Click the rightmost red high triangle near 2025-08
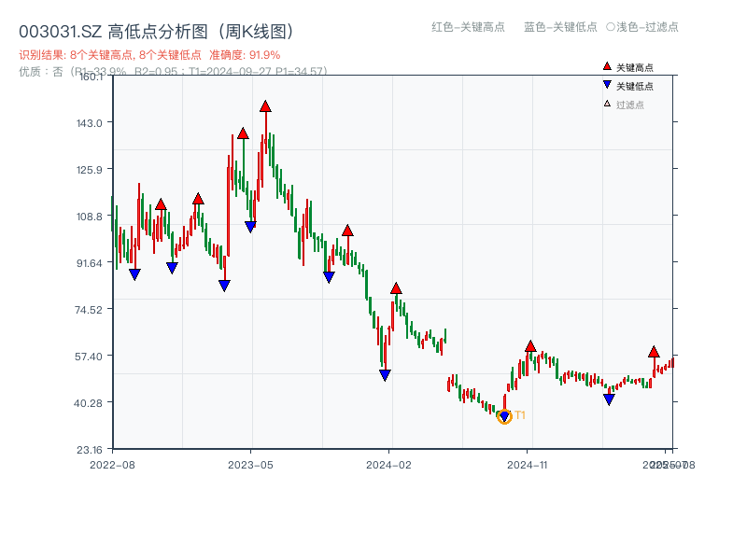The image size is (747, 560). (x=654, y=354)
